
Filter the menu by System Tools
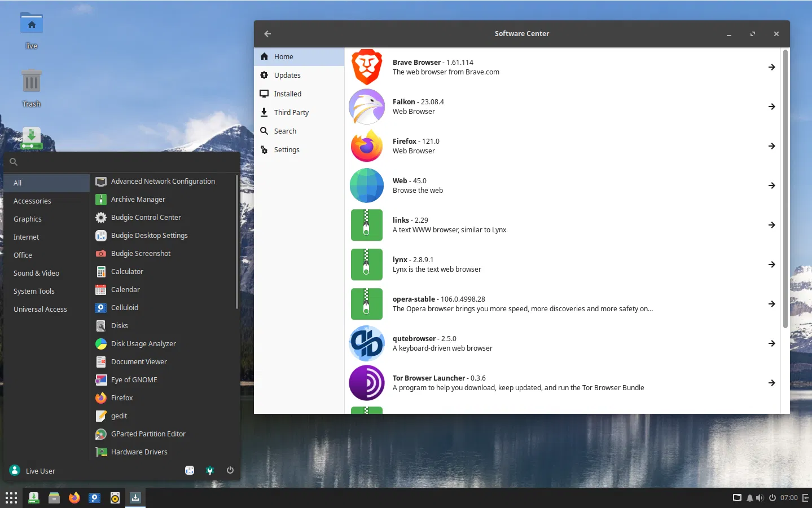pyautogui.click(x=47, y=291)
